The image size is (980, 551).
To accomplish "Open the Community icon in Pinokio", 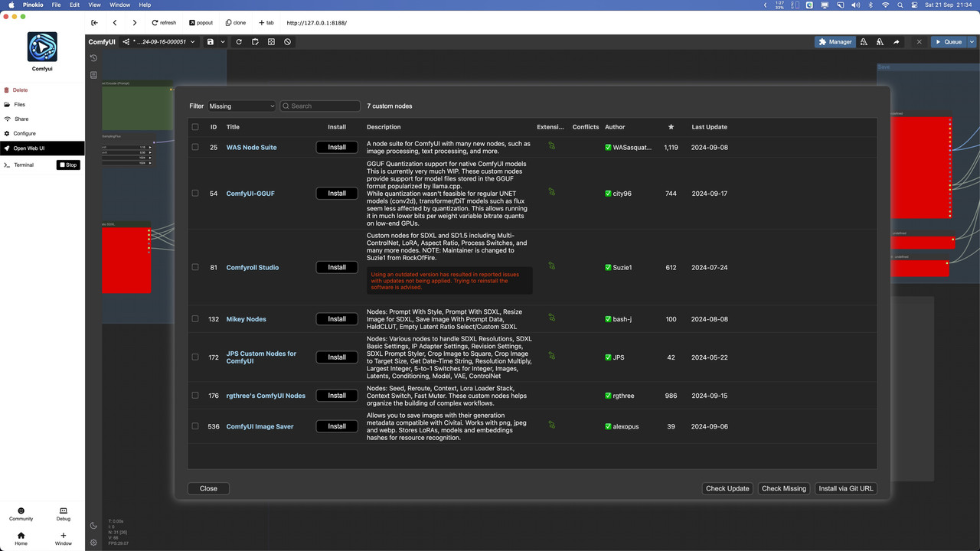I will 21,514.
